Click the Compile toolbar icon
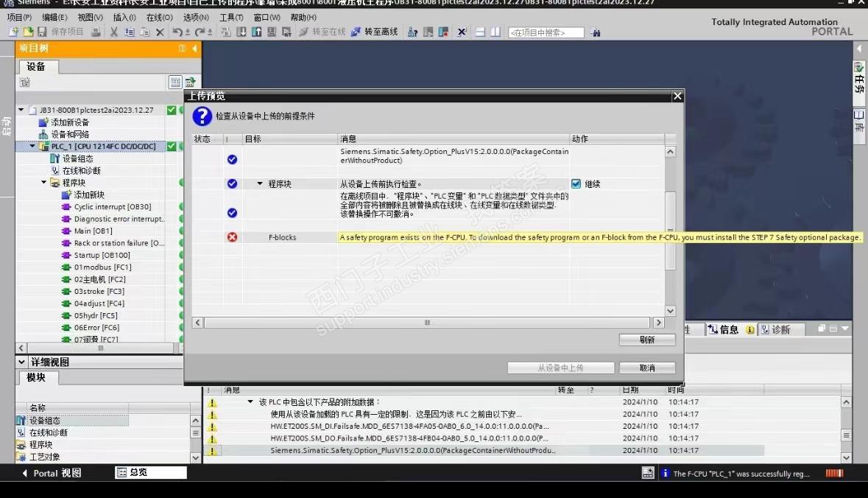This screenshot has width=868, height=498. coord(225,32)
